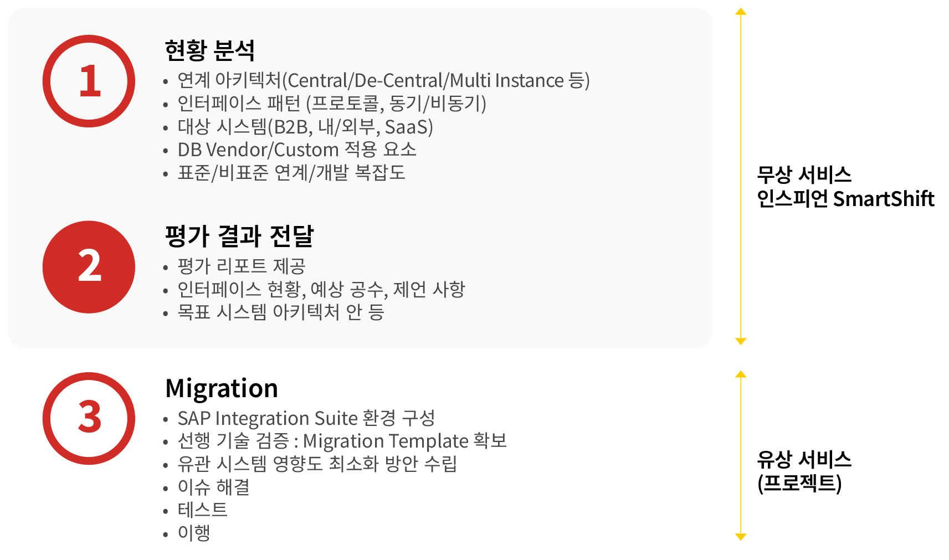This screenshot has height=560, width=949.
Task: Click the outlined number 1 circle
Action: click(89, 81)
